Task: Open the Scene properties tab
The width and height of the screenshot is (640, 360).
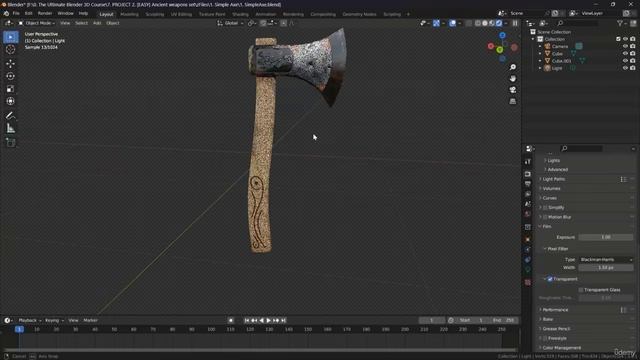Action: point(528,204)
